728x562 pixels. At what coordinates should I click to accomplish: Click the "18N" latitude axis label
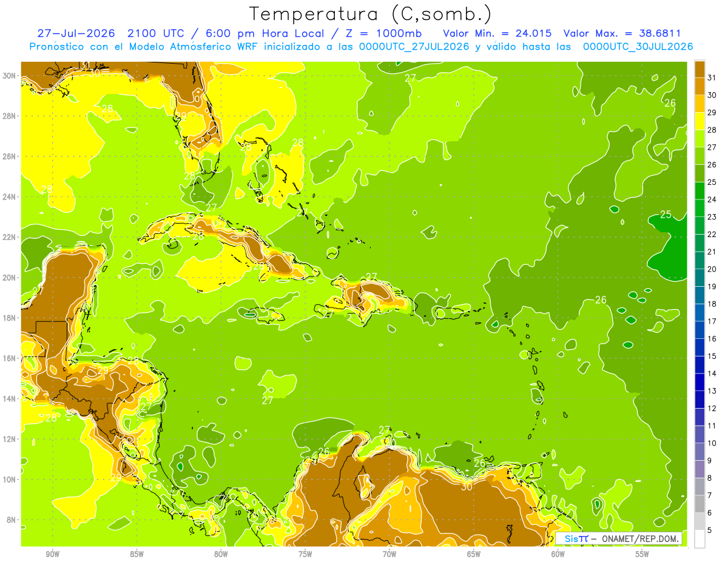(x=10, y=318)
